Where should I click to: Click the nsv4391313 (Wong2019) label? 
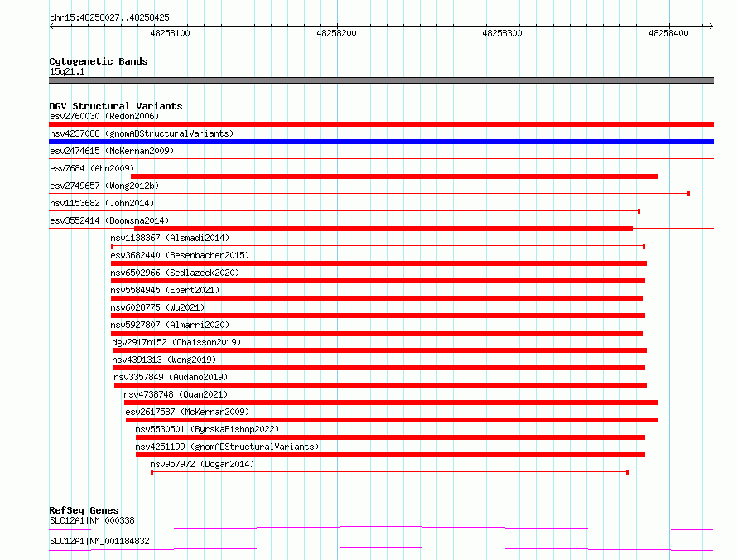tap(164, 360)
